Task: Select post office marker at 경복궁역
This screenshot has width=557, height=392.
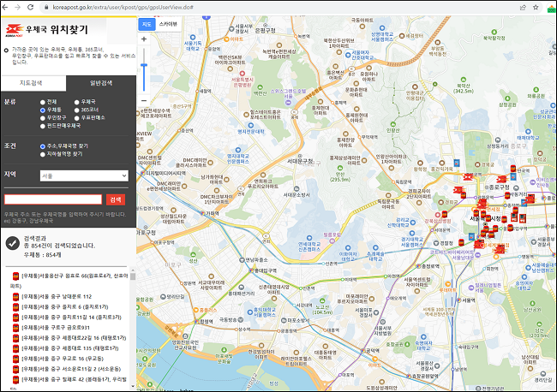Action: [468, 176]
